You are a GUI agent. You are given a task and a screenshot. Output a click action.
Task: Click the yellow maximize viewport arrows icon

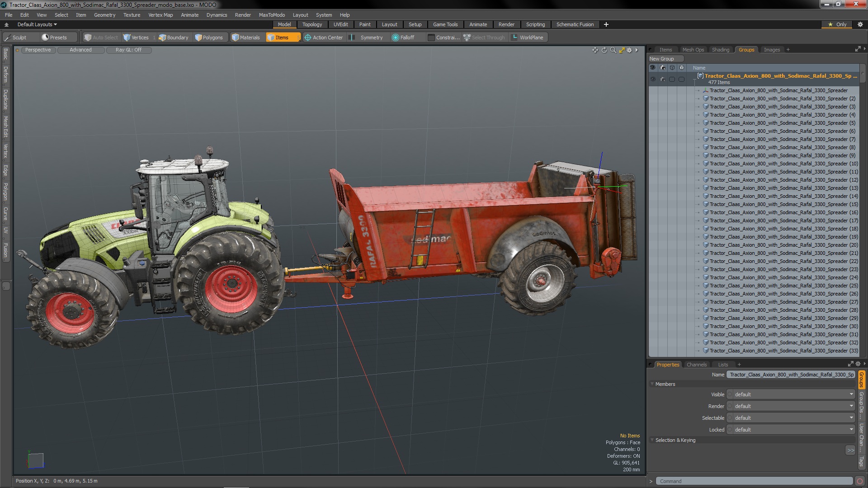[x=622, y=50]
